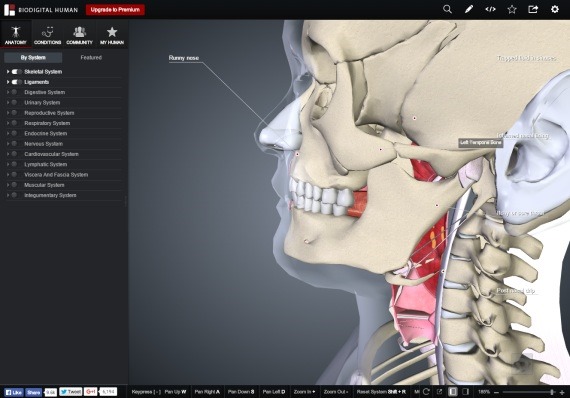Click the pop-out window icon in bottom bar
Image resolution: width=570 pixels, height=398 pixels.
click(439, 392)
